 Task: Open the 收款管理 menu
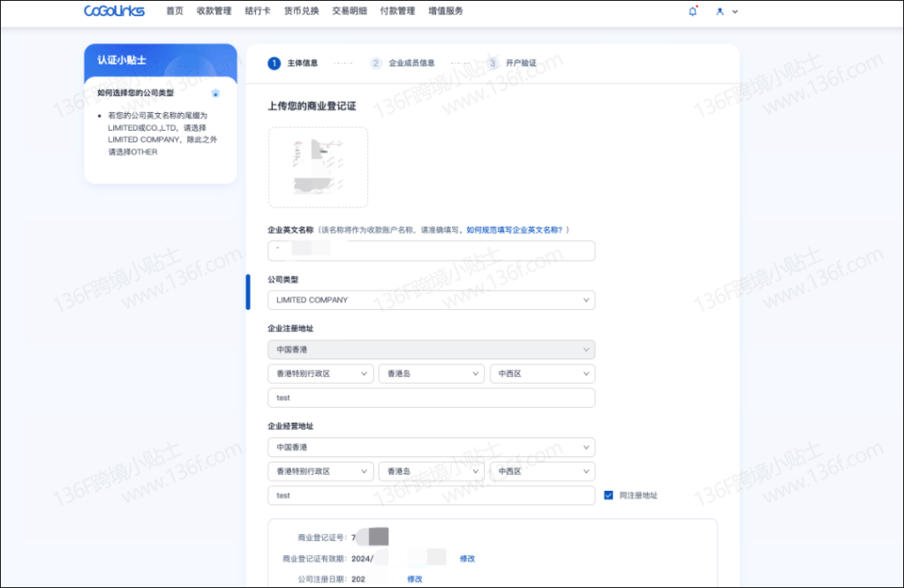(x=214, y=11)
